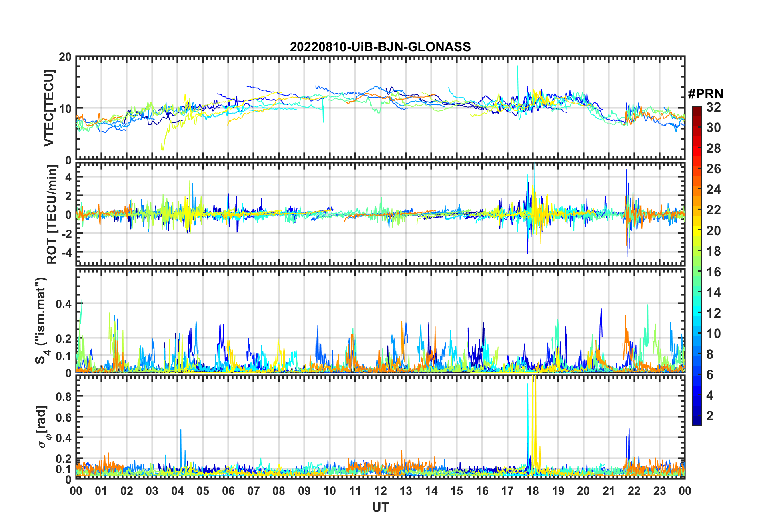The image size is (761, 532).
Task: Click the 20 tick label on VTEC axis
Action: [65, 57]
